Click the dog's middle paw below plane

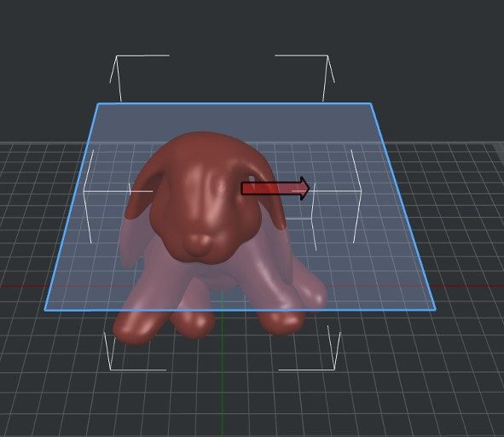(x=193, y=323)
